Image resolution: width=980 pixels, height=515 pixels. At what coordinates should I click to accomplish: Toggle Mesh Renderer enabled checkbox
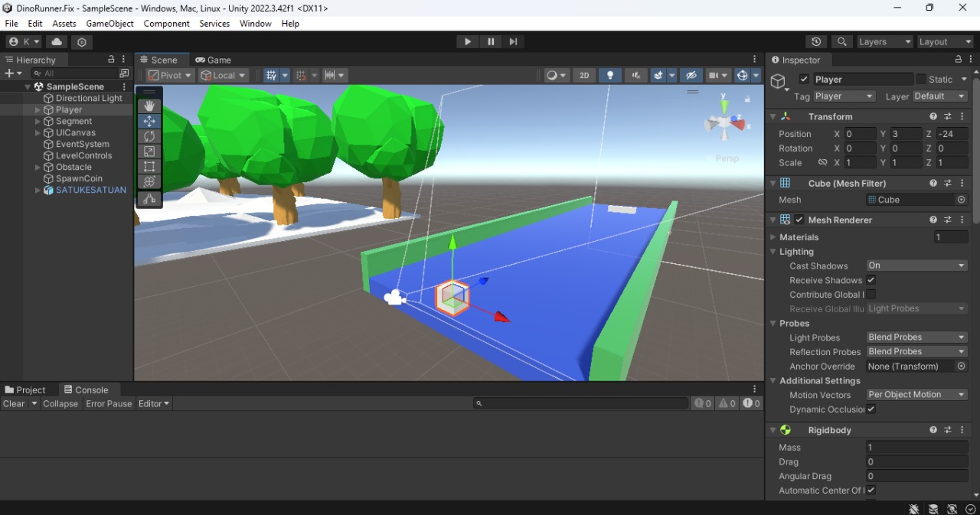(x=799, y=220)
